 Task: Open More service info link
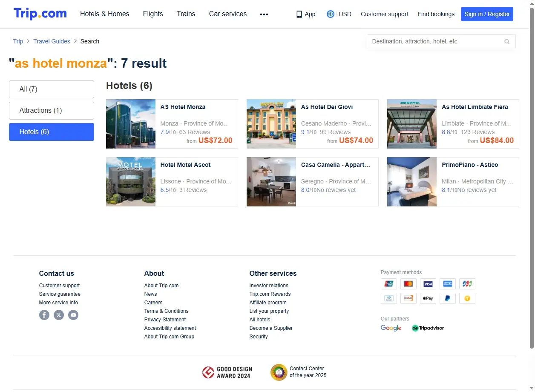pyautogui.click(x=58, y=303)
